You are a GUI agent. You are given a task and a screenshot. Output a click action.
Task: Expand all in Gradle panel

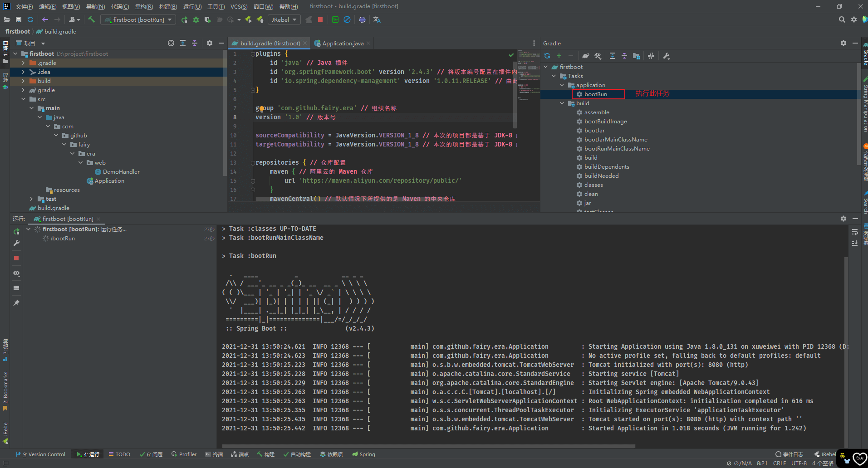coord(613,56)
